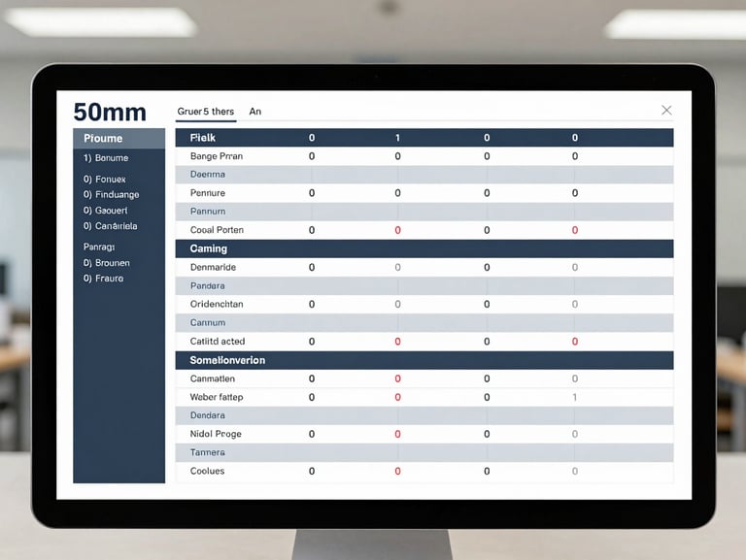
Task: Click the Panragı sidebar label
Action: (99, 247)
